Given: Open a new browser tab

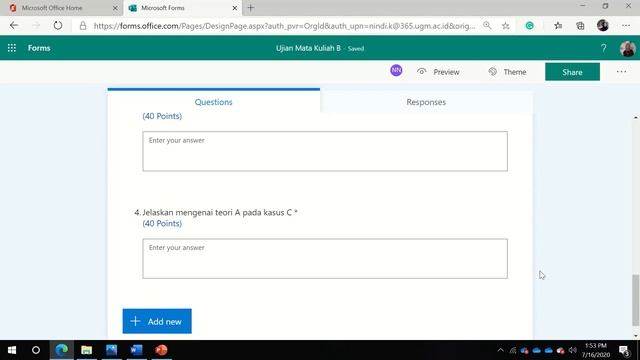Looking at the screenshot, I should (x=251, y=8).
